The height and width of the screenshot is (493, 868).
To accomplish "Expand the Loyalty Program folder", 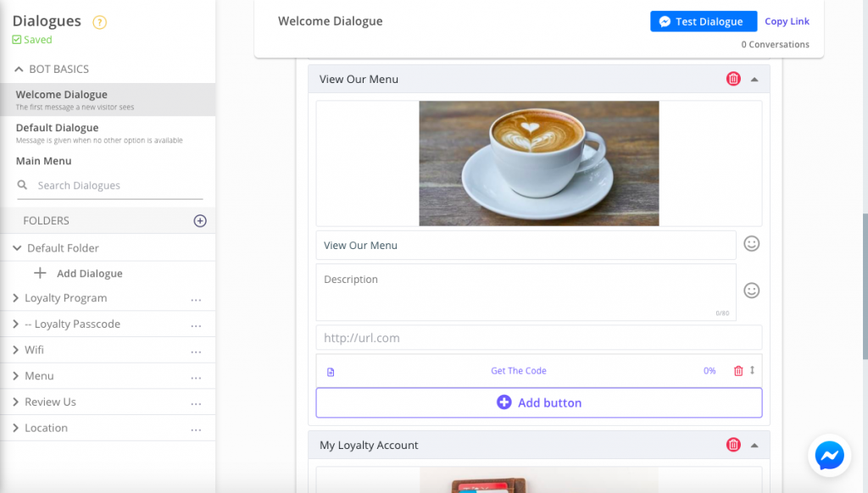I will tap(14, 298).
